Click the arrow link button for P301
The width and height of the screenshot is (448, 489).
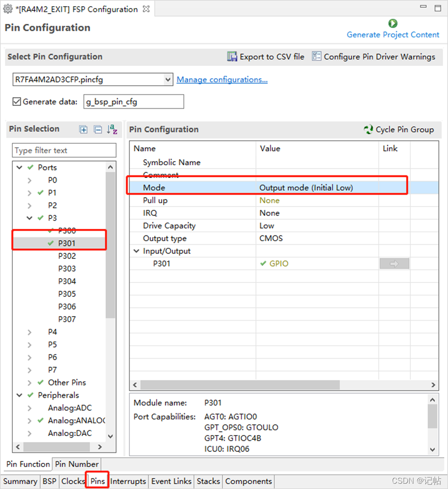coord(394,264)
